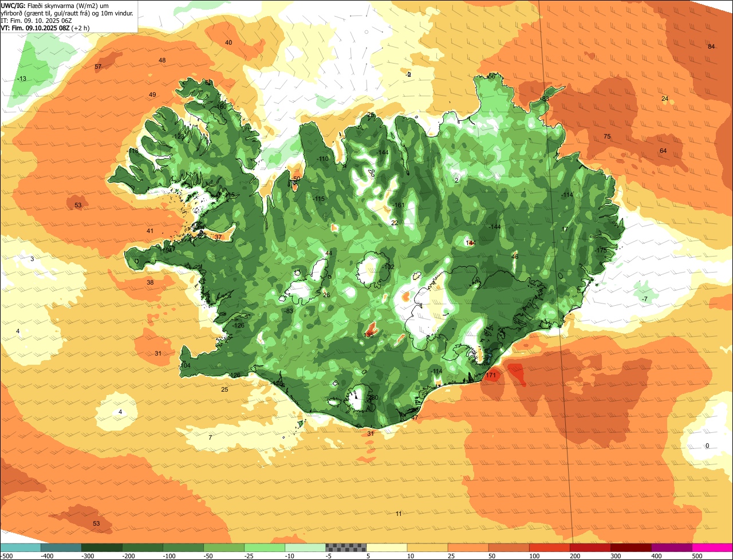Click the '171' flux value off the southeast coast
The image size is (733, 560).
point(491,376)
